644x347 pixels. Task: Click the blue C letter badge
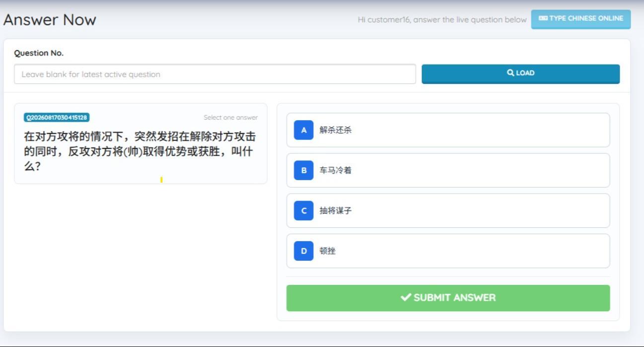click(x=304, y=210)
